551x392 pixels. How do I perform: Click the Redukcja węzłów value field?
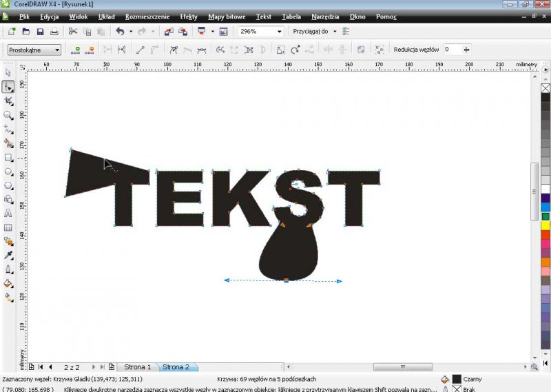[452, 50]
